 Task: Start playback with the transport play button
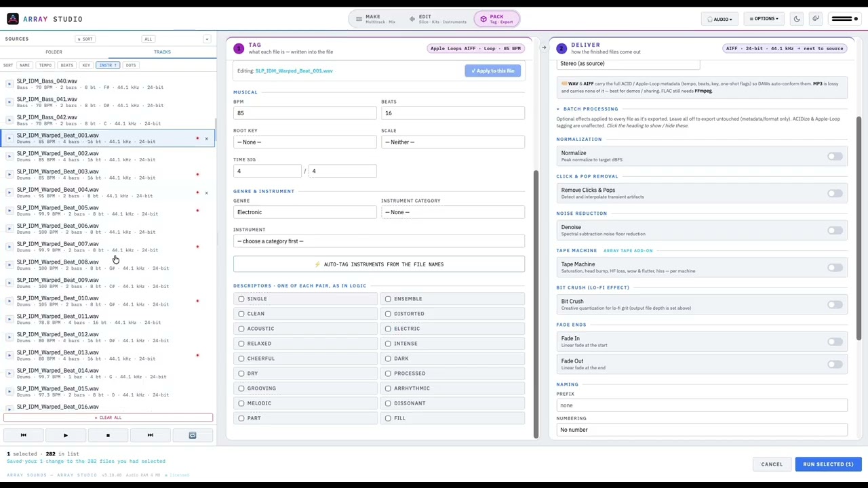(65, 435)
